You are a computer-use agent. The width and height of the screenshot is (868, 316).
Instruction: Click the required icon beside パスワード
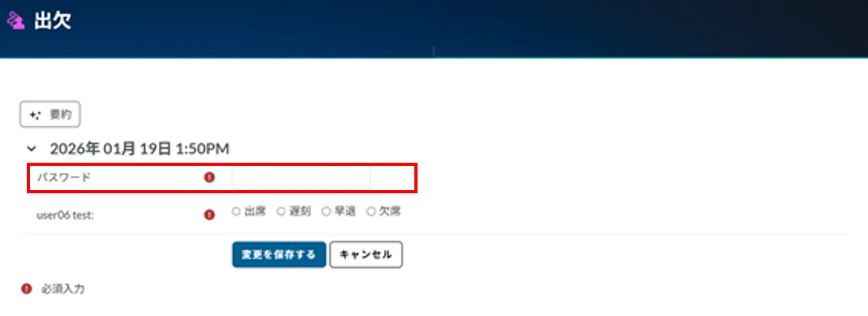coord(209,177)
